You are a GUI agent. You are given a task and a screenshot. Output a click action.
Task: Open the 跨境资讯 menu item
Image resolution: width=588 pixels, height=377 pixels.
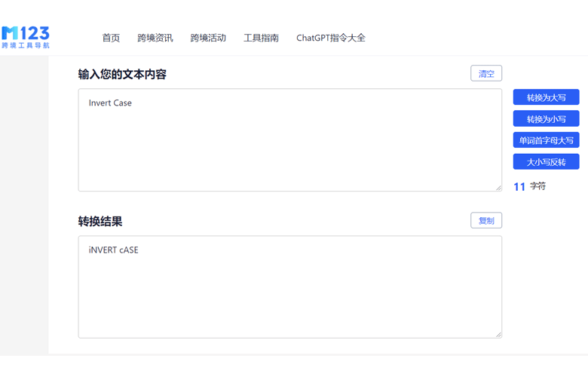(155, 38)
